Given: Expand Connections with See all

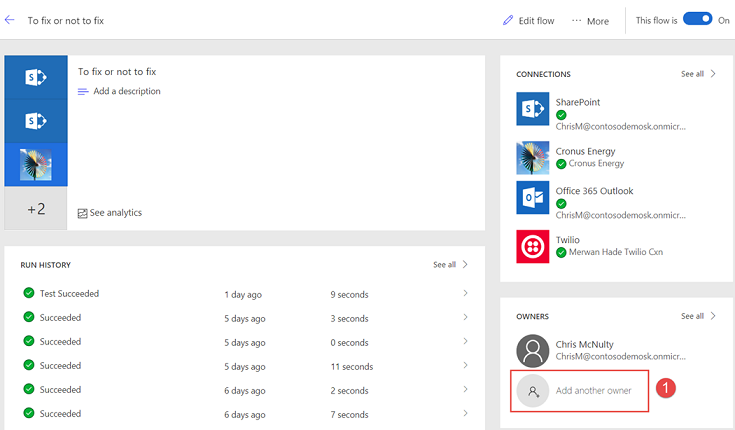Looking at the screenshot, I should [x=698, y=74].
